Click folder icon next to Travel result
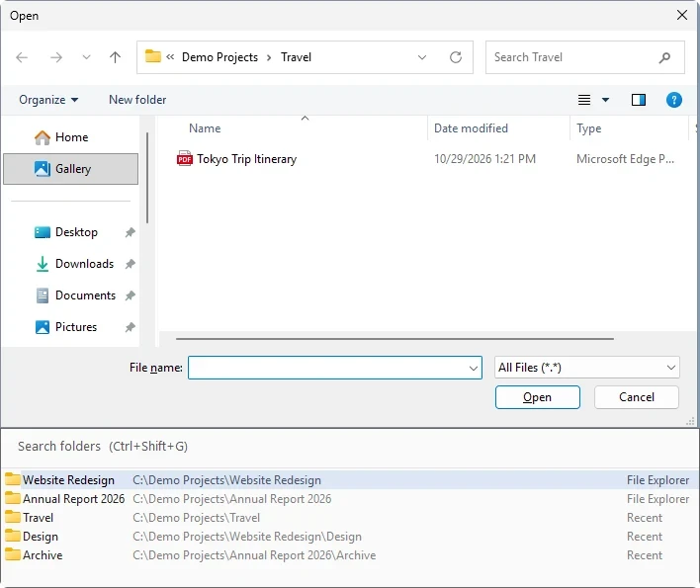700x588 pixels. tap(13, 517)
